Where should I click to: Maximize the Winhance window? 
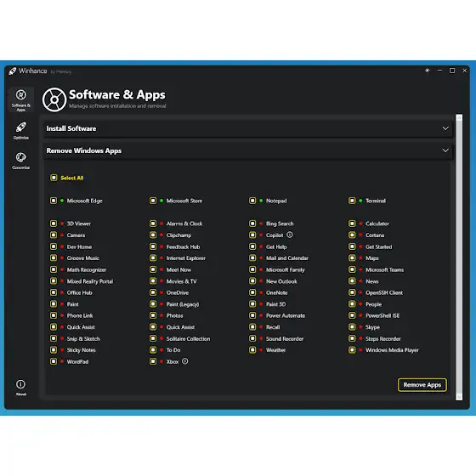tap(452, 71)
